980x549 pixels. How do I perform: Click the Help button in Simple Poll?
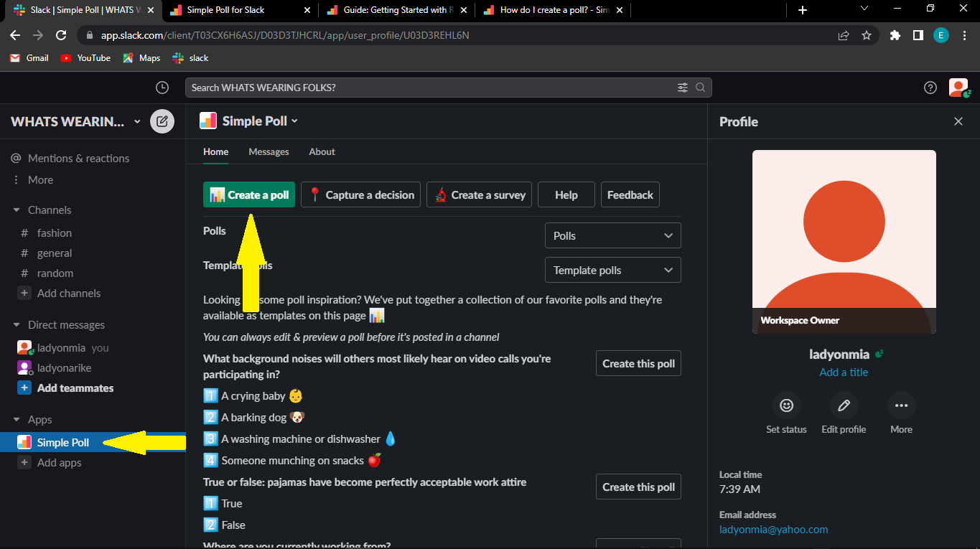[566, 195]
